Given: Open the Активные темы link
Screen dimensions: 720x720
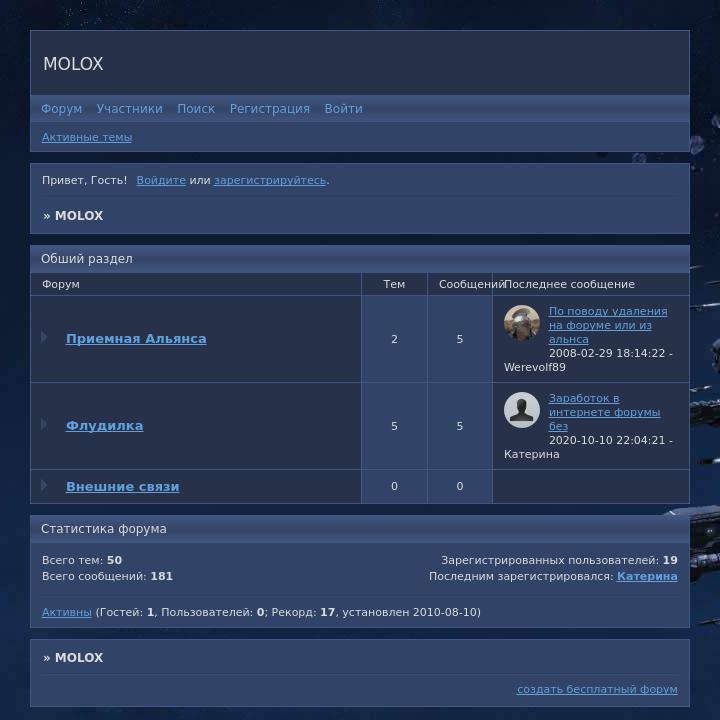Looking at the screenshot, I should click(x=87, y=137).
